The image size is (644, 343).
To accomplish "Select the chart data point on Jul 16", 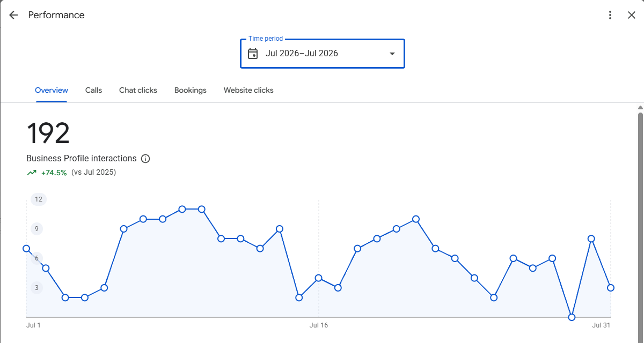I will tap(319, 278).
